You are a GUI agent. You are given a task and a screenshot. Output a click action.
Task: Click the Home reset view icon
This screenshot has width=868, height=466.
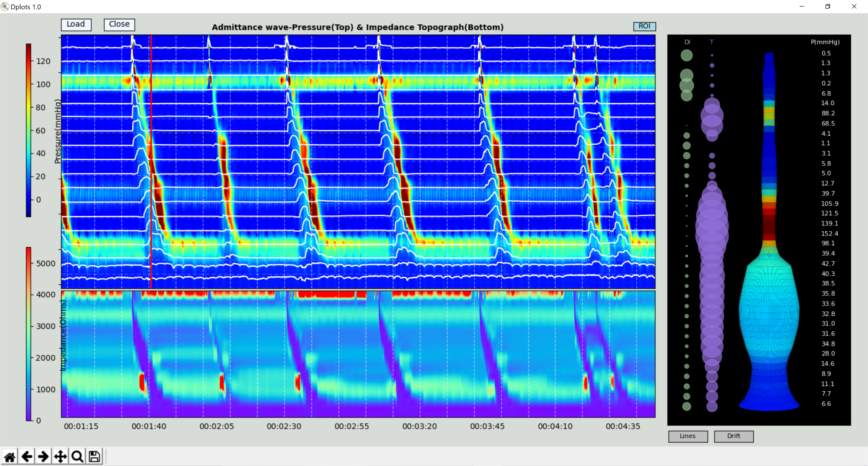pos(9,457)
